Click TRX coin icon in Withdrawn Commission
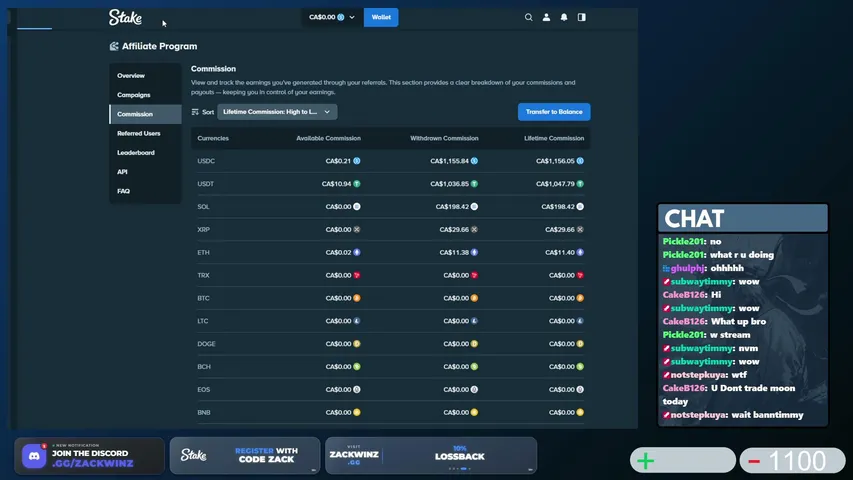 pos(474,275)
